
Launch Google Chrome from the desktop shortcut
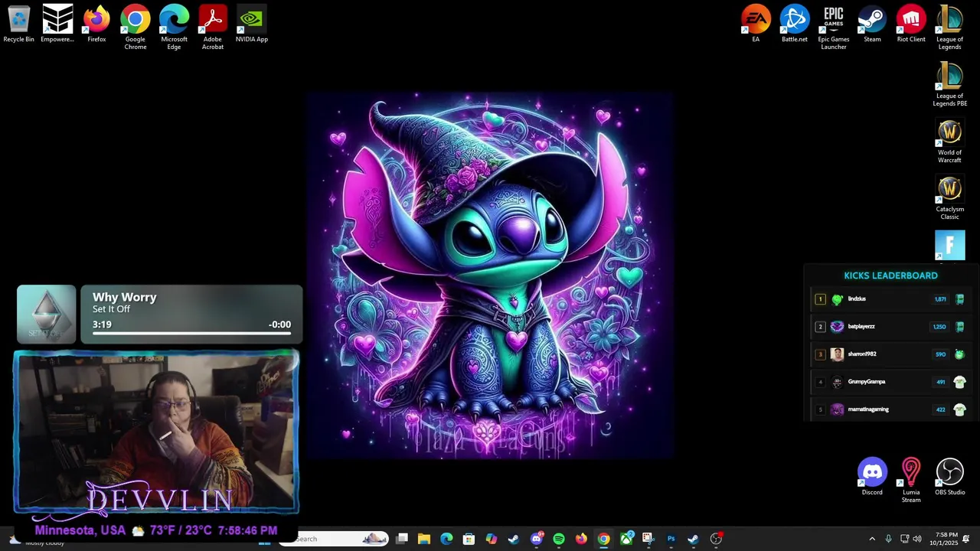[x=136, y=28]
